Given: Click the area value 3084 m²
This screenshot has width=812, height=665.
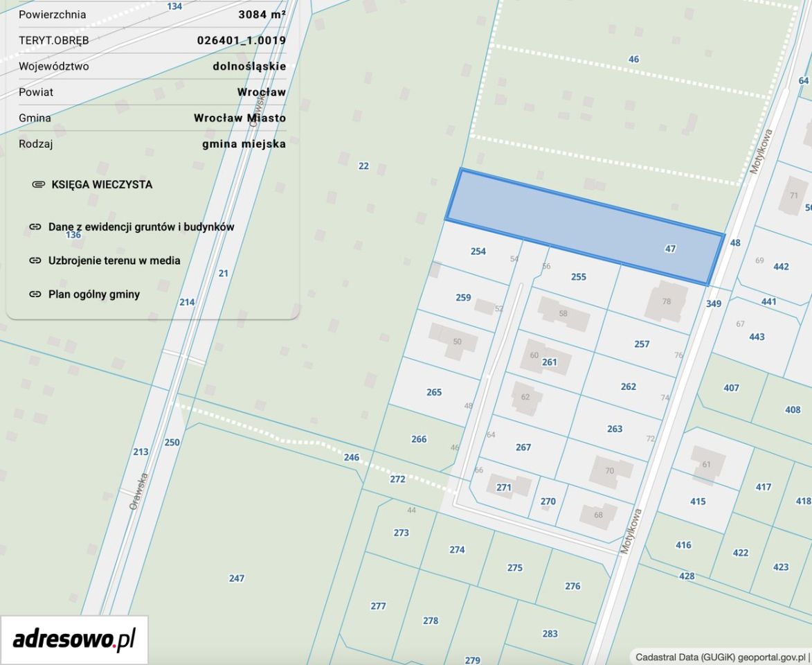Looking at the screenshot, I should [262, 15].
